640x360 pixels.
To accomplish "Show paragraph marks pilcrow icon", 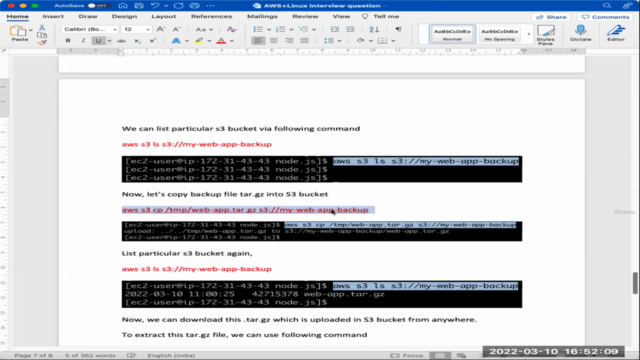I will click(398, 29).
